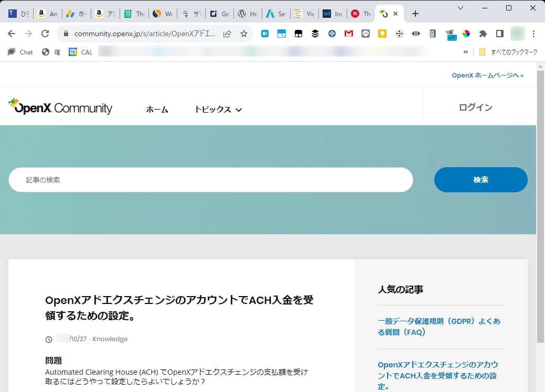Click the blue picture-window extension icon
Viewport: 545px width, 392px height.
282,34
